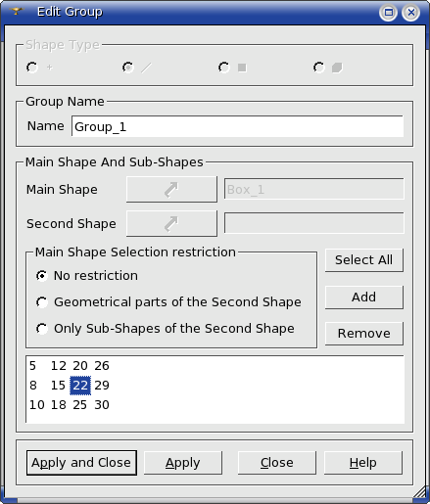
Task: Select sub-shape ID 22 in the list
Action: point(80,386)
